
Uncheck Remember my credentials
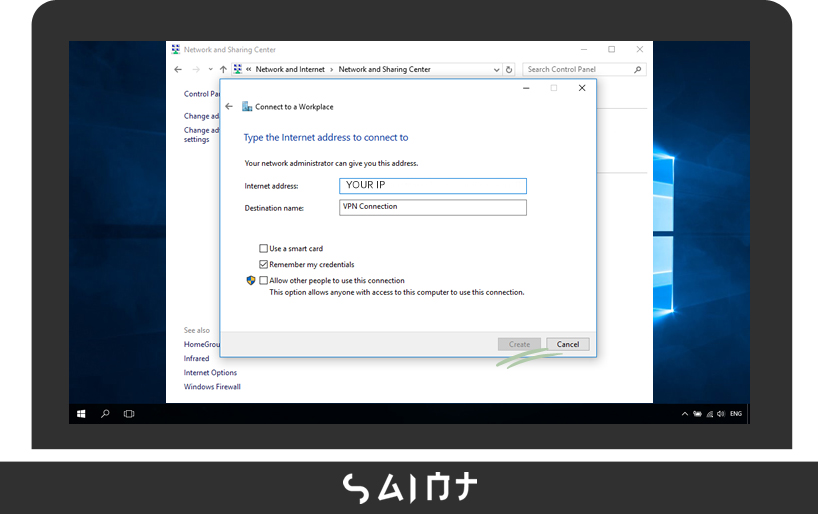[264, 265]
